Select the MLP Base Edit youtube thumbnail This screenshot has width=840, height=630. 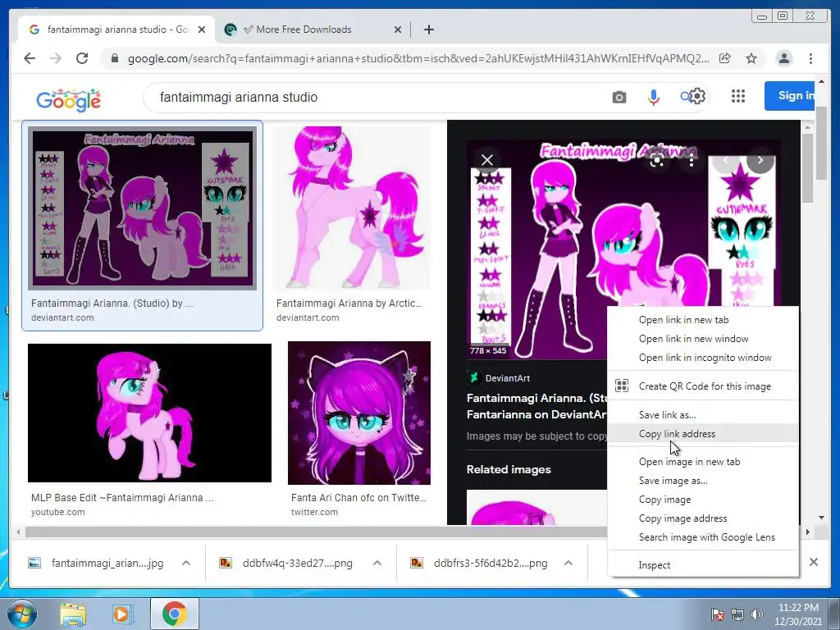coord(149,413)
